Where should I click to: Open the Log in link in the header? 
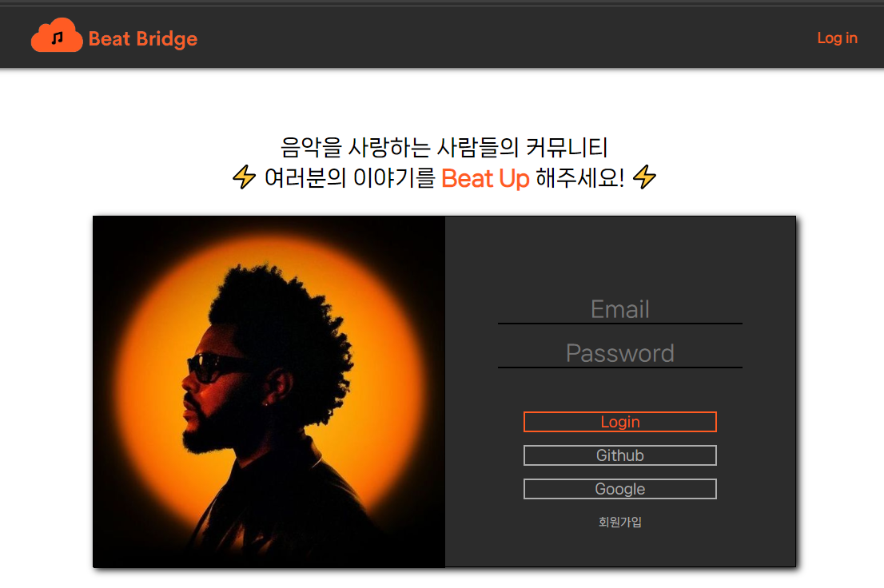(x=837, y=38)
